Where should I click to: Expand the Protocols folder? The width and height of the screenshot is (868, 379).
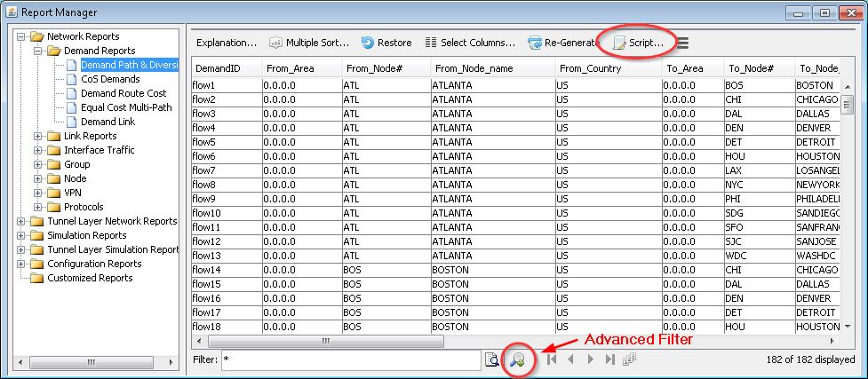tap(37, 207)
